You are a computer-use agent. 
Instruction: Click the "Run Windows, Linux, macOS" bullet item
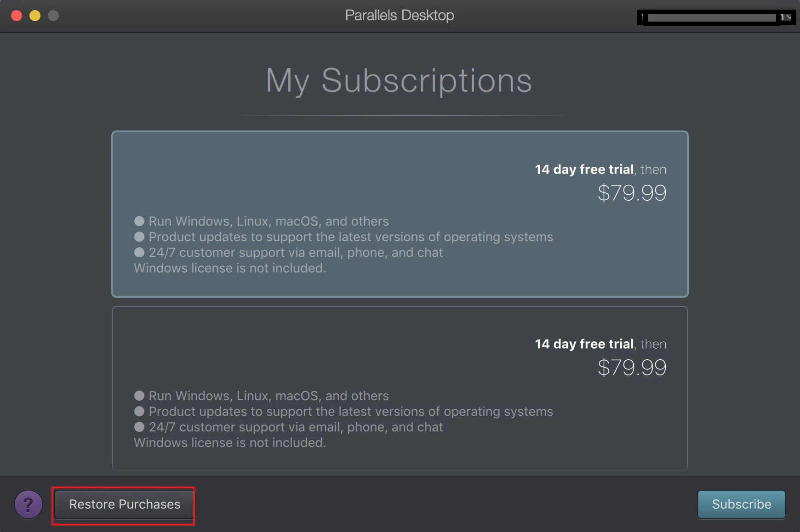tap(269, 221)
